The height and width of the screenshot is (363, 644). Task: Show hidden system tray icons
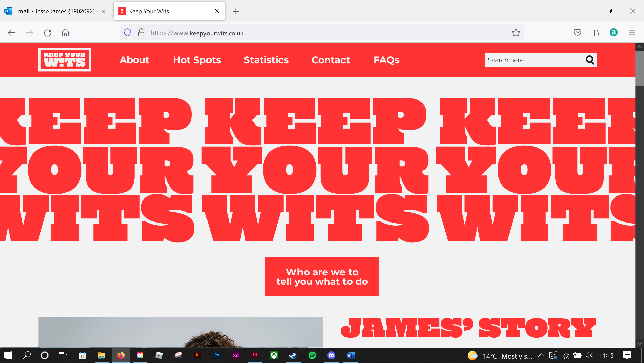point(541,355)
